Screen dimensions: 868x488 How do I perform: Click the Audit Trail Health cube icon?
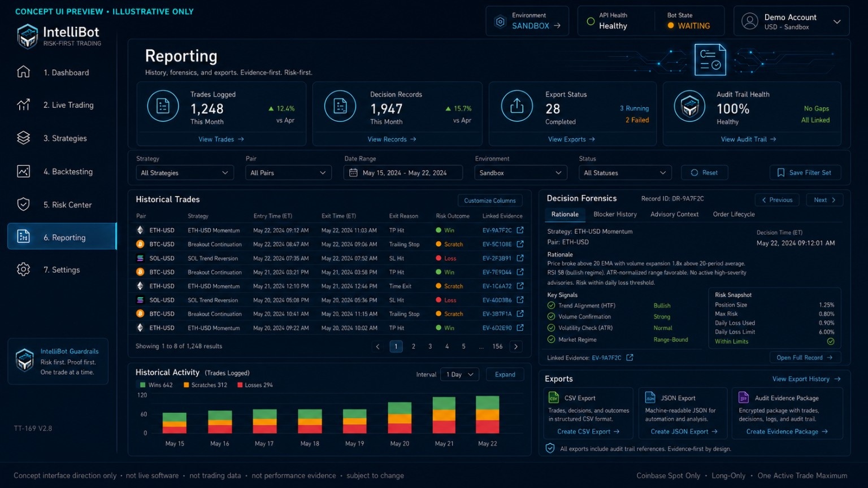click(690, 106)
